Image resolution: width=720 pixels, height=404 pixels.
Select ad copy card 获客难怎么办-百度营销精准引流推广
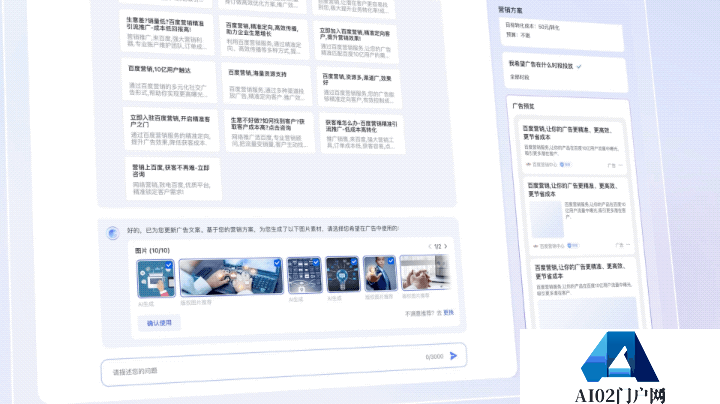(x=362, y=134)
